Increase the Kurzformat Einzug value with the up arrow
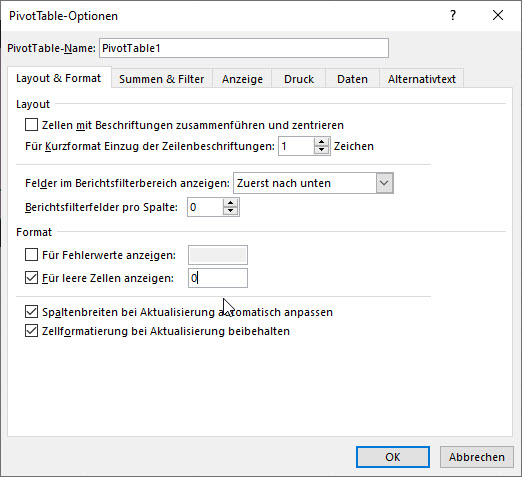The width and height of the screenshot is (522, 477). click(321, 142)
